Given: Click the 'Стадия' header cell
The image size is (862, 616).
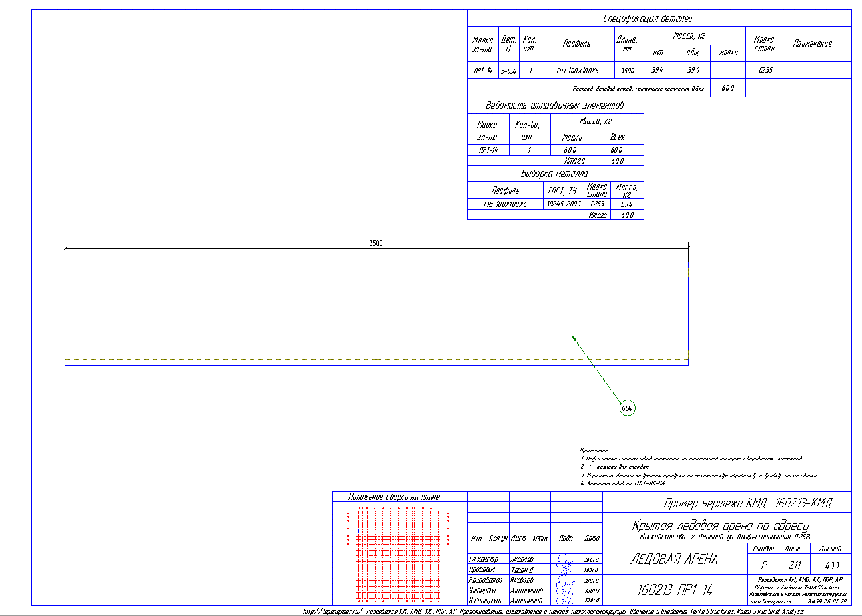Looking at the screenshot, I should (x=763, y=549).
